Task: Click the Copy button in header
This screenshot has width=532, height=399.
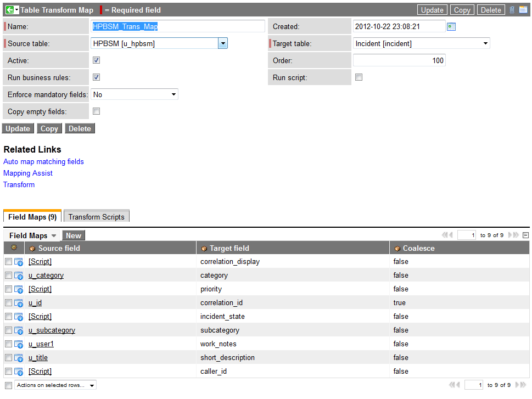Action: click(462, 10)
